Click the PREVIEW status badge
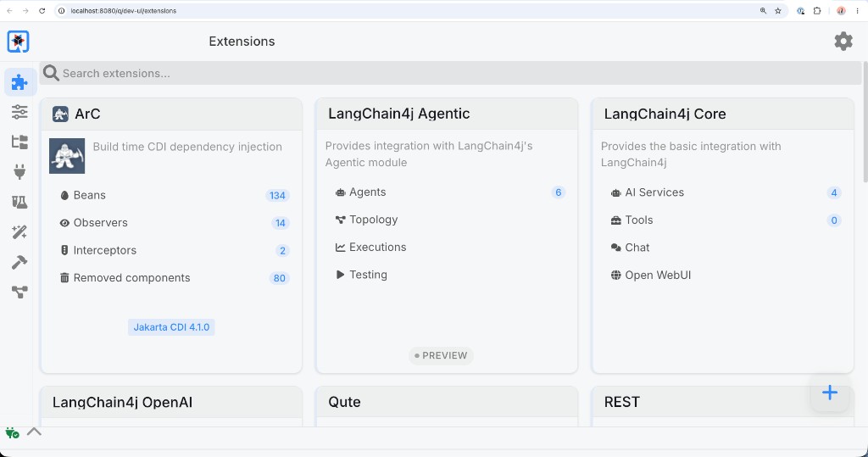 coord(441,355)
